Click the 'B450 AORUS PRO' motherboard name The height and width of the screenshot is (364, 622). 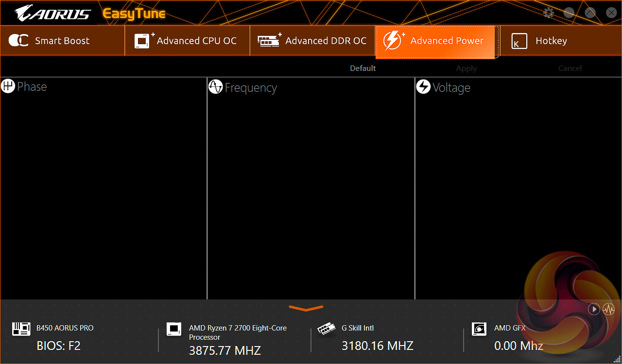pyautogui.click(x=65, y=328)
